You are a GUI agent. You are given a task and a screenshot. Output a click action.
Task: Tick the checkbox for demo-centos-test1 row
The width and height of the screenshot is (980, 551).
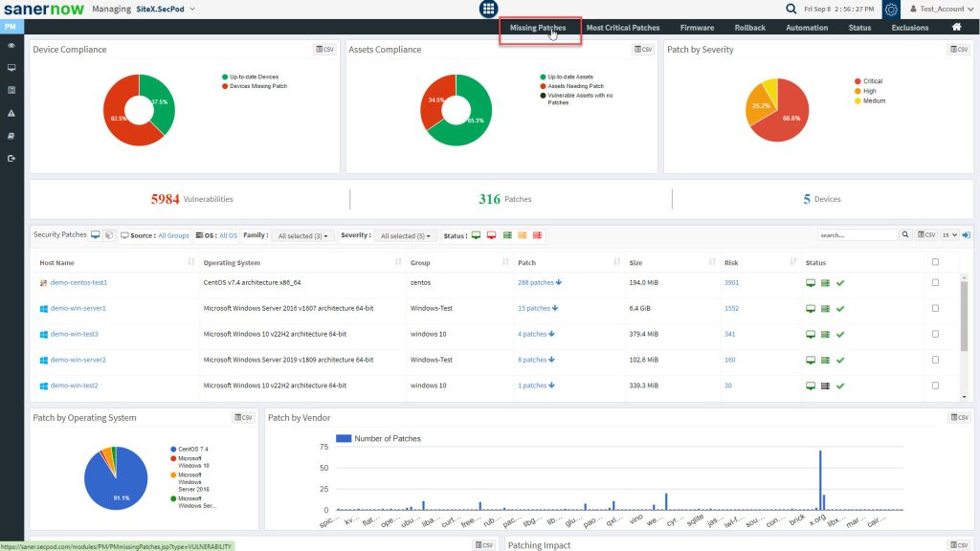point(935,282)
